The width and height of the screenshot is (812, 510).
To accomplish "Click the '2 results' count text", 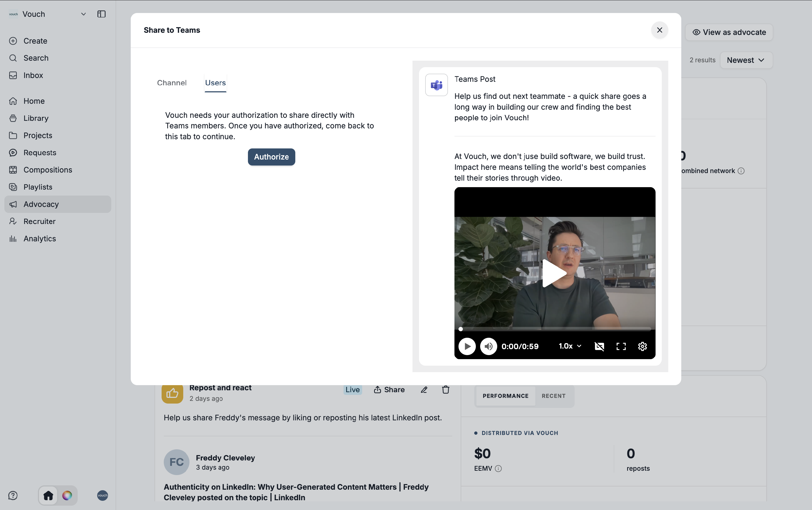I will pyautogui.click(x=702, y=60).
